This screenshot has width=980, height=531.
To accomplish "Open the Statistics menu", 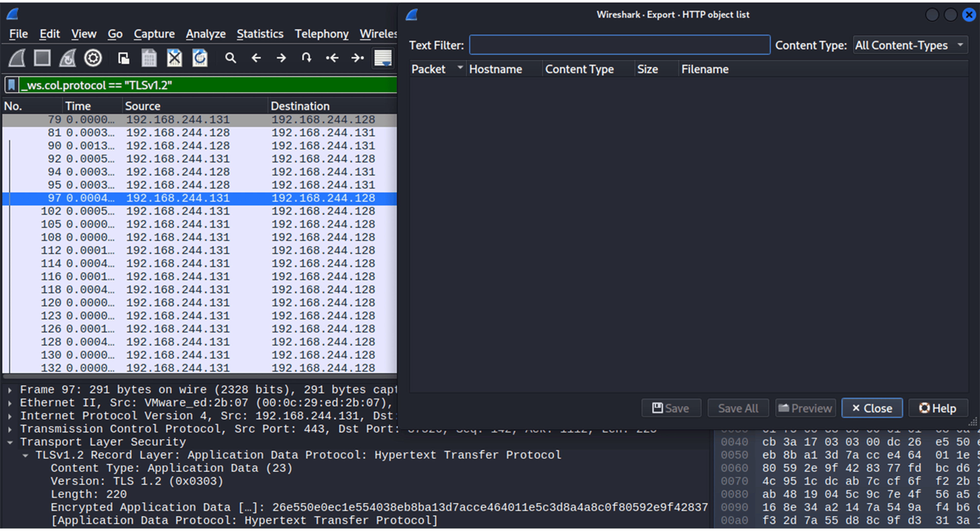I will 260,33.
